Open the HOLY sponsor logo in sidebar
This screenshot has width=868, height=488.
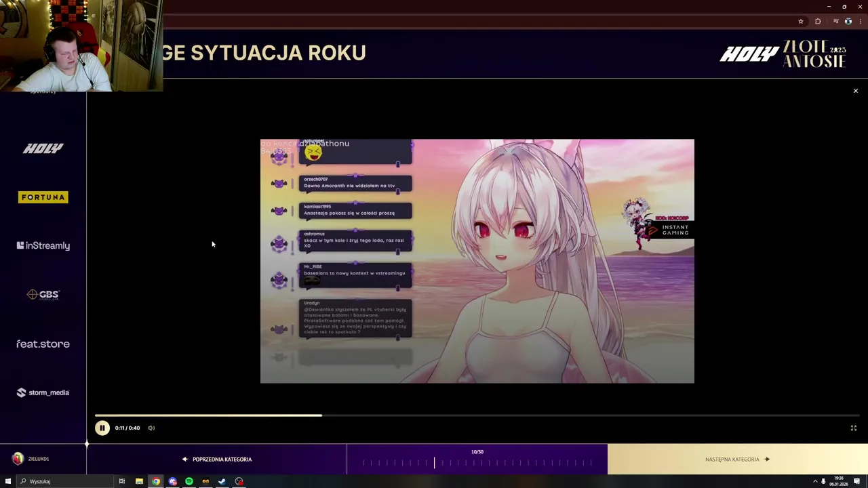coord(43,148)
